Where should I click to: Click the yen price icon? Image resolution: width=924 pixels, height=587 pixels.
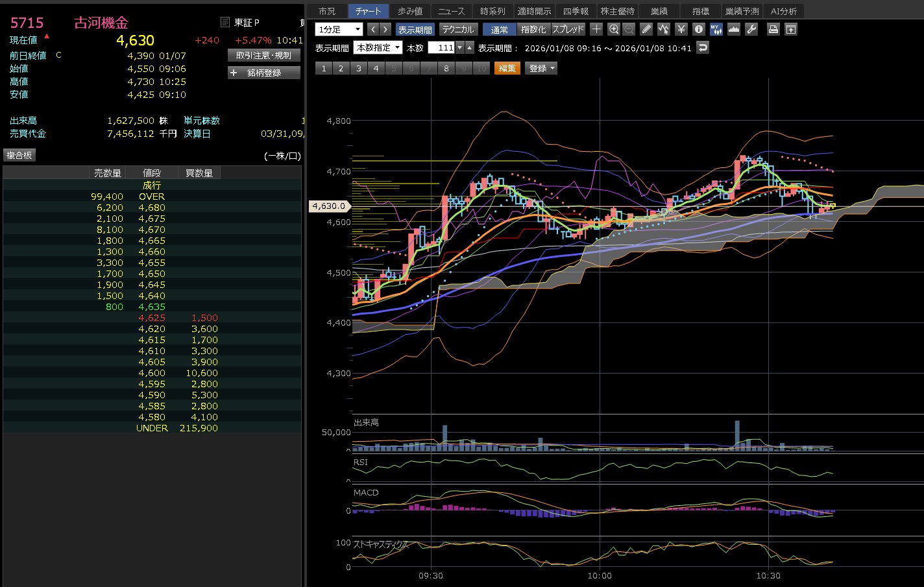pos(681,29)
